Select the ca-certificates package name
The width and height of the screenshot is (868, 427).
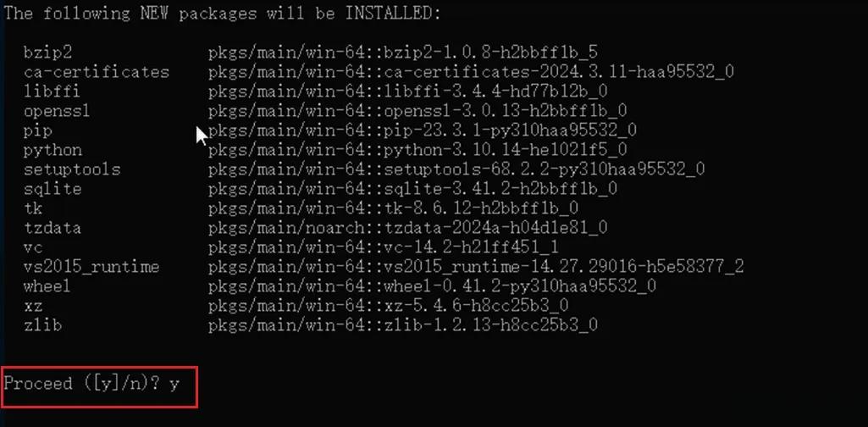(97, 72)
